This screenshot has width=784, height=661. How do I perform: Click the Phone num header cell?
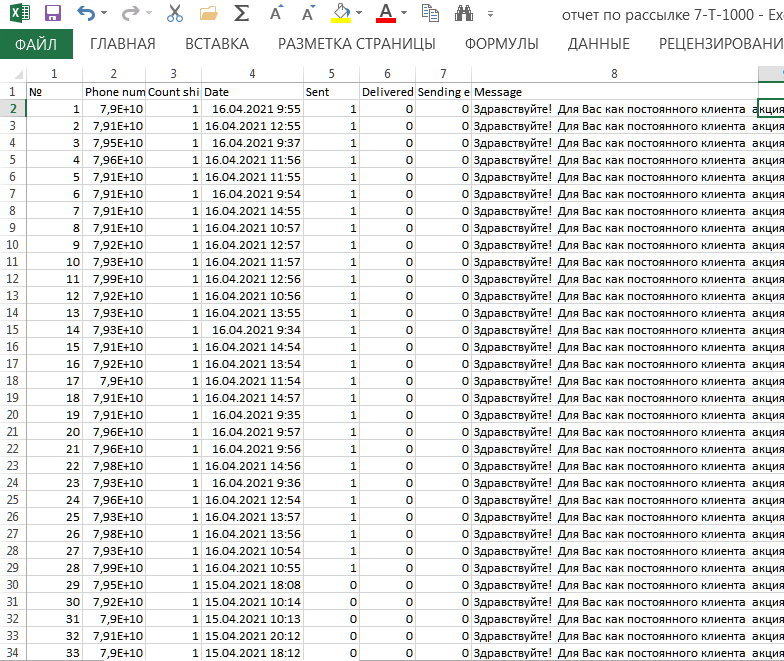pyautogui.click(x=114, y=92)
